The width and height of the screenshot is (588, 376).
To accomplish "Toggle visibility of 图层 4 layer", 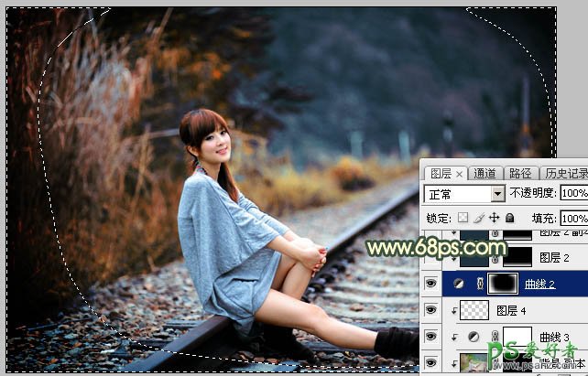I will pos(431,310).
